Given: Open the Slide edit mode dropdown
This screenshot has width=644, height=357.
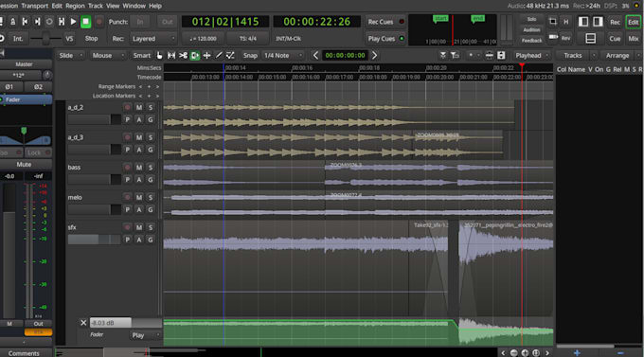Looking at the screenshot, I should [70, 56].
